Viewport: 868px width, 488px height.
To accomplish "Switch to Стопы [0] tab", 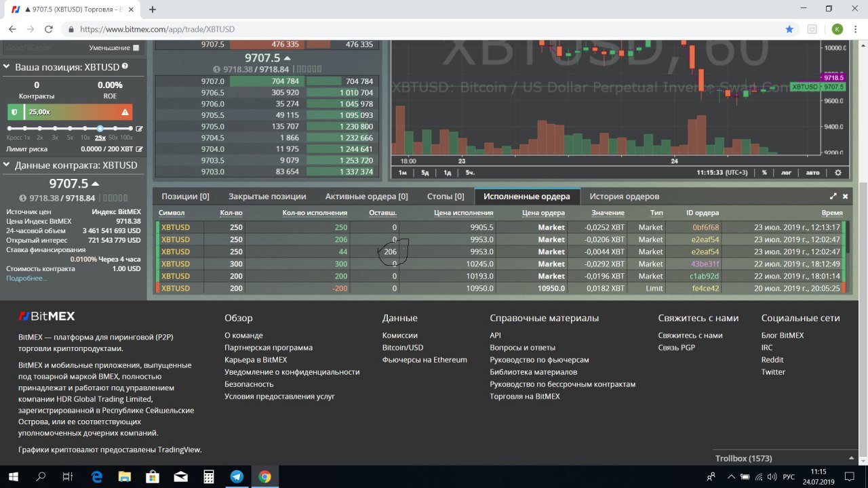I will [x=446, y=197].
